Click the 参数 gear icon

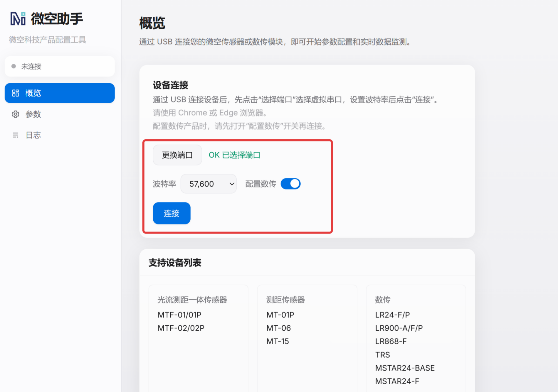pyautogui.click(x=16, y=114)
